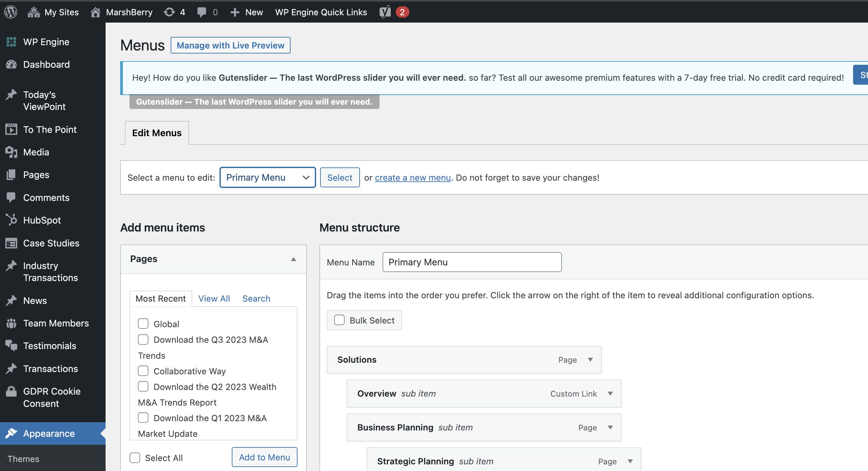Viewport: 868px width, 471px height.
Task: Check Download the Q1 2023 M&A checkbox
Action: click(x=143, y=418)
